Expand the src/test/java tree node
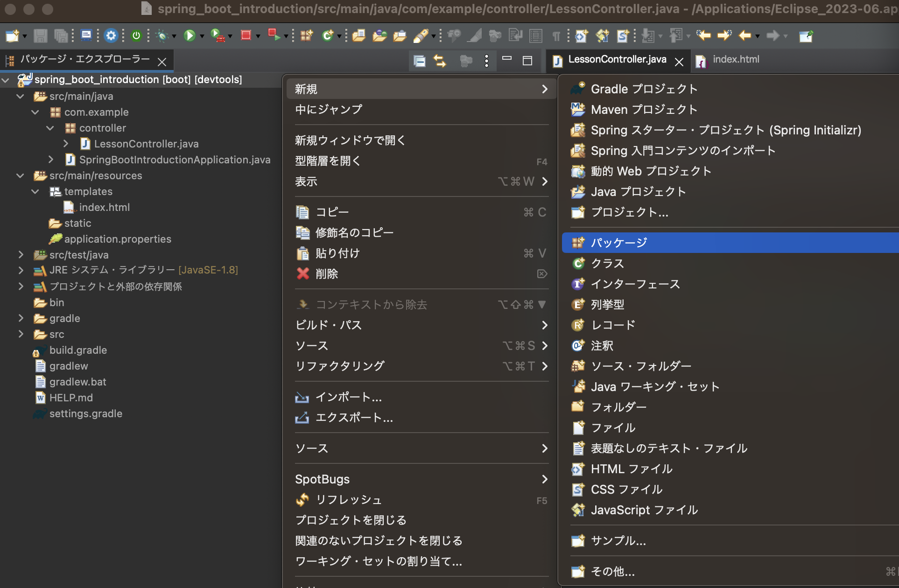The width and height of the screenshot is (899, 588). [20, 255]
